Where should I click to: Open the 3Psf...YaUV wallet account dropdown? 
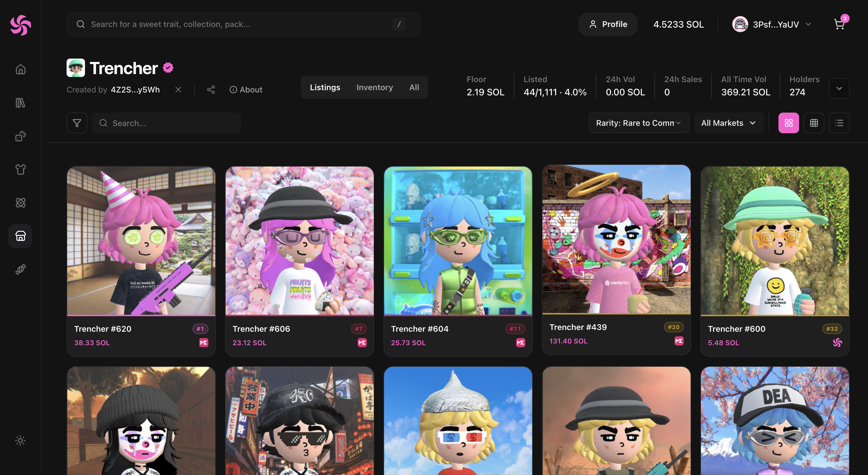772,24
